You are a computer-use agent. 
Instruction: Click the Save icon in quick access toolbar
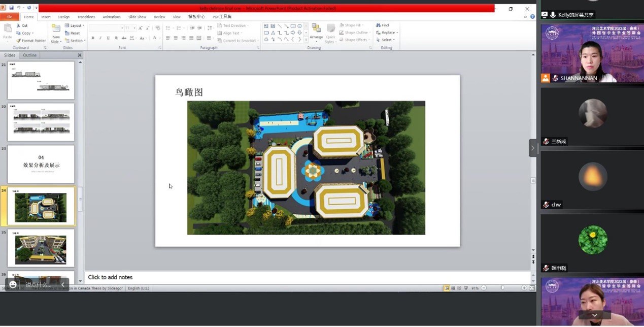click(x=11, y=8)
